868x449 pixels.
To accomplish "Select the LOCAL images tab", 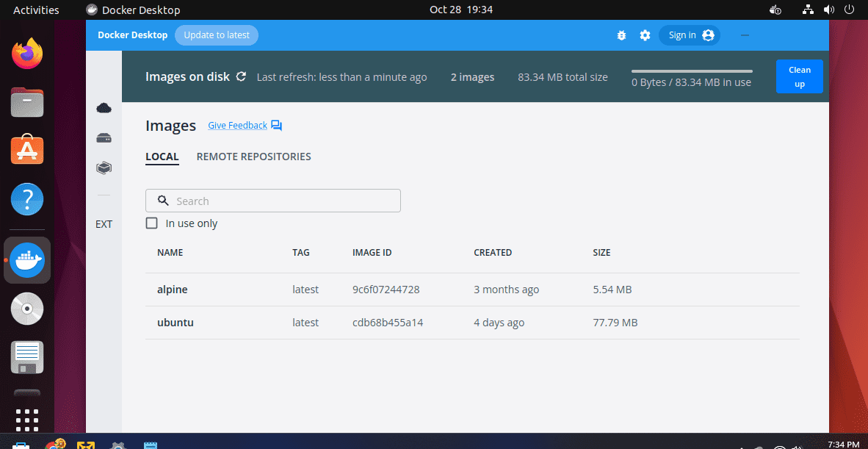I will click(162, 156).
